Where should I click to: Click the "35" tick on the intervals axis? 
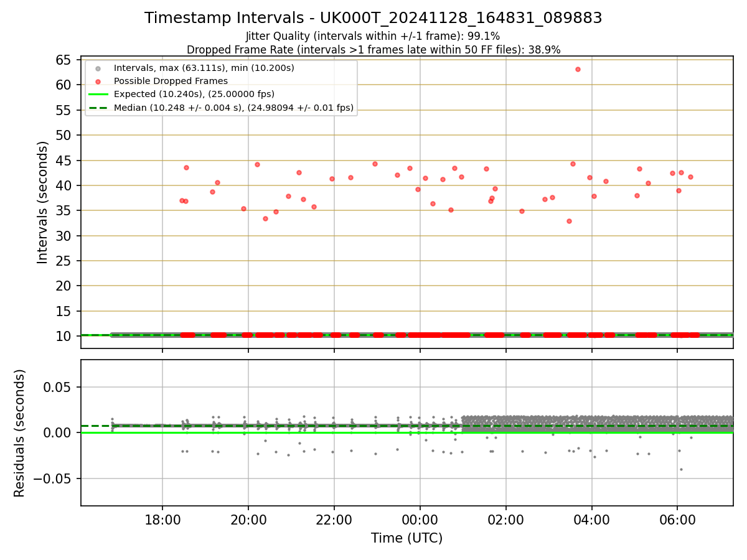click(x=64, y=211)
